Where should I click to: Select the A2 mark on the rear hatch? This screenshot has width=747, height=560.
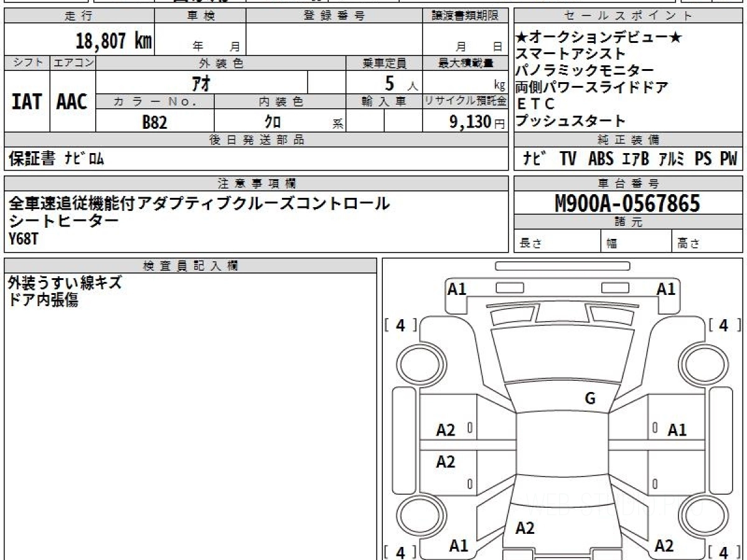coord(525,528)
